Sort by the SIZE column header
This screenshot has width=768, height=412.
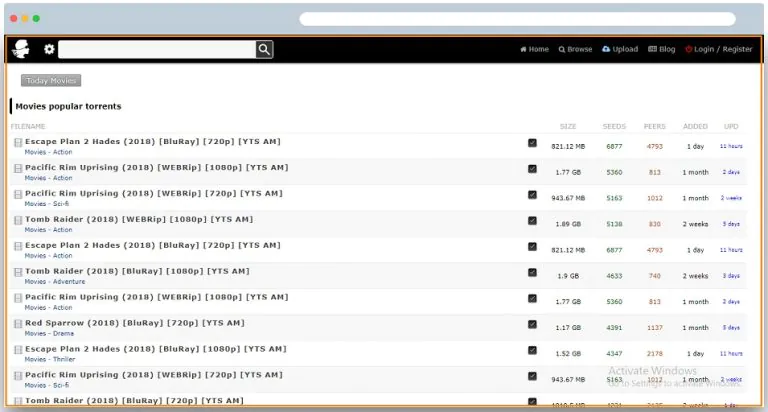[568, 126]
